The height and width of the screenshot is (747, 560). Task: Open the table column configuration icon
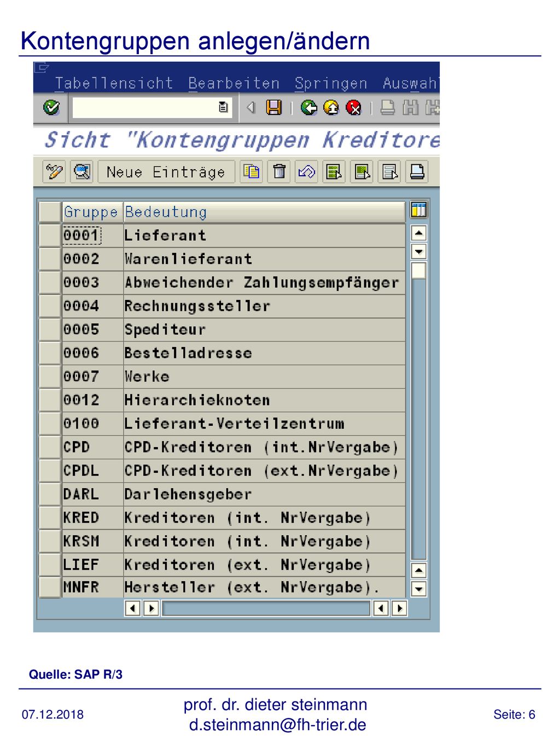tap(418, 210)
